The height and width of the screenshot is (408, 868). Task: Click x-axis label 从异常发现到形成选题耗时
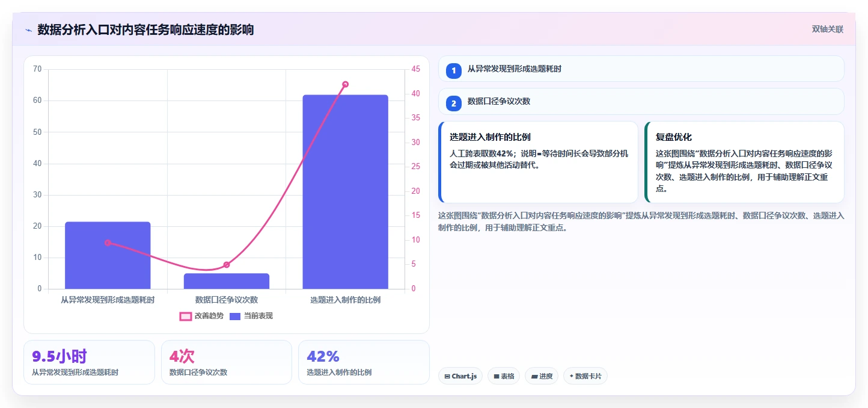click(x=108, y=299)
